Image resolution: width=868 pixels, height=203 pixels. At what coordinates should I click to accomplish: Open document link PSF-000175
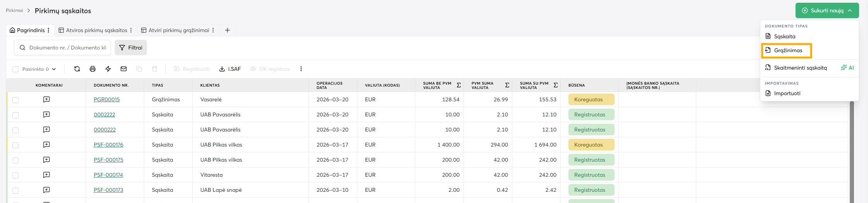tap(108, 160)
